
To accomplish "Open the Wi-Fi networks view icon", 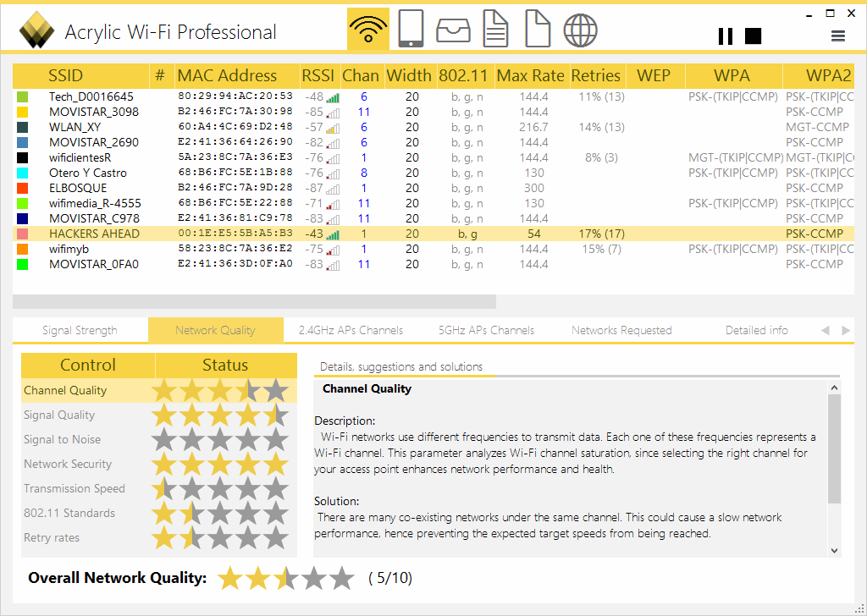I will [x=368, y=29].
